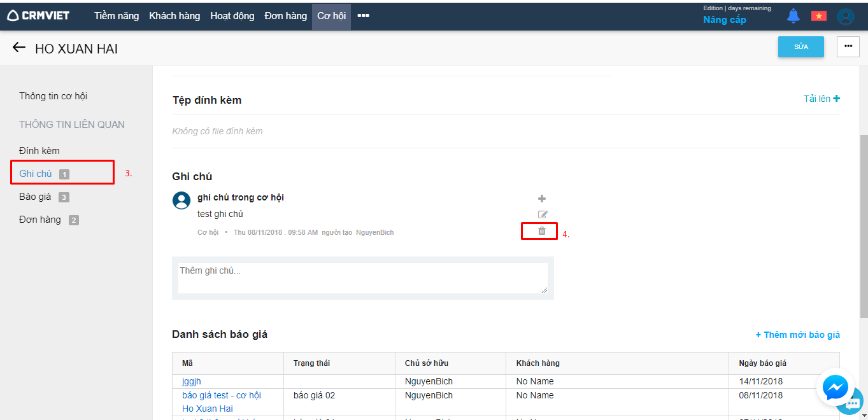The image size is (868, 420).
Task: Open the Messenger chat bubble
Action: (x=835, y=387)
